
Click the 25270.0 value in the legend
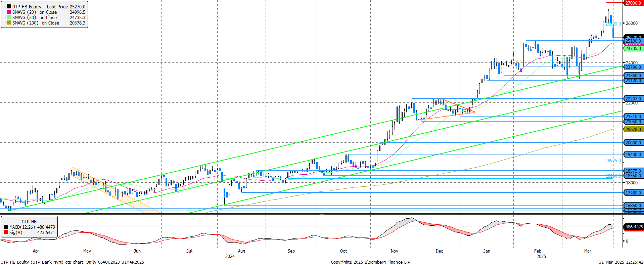pyautogui.click(x=78, y=7)
